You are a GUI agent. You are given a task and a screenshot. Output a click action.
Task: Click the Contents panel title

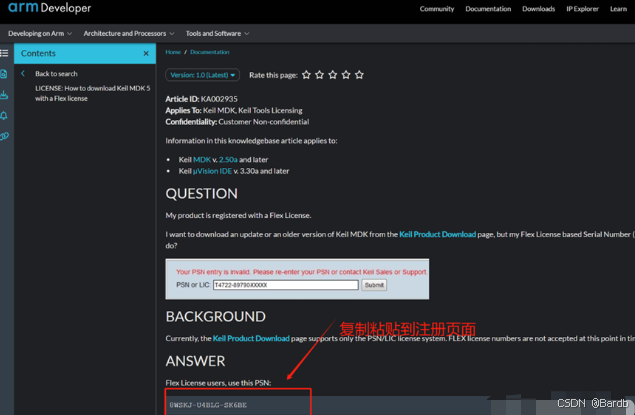[38, 53]
